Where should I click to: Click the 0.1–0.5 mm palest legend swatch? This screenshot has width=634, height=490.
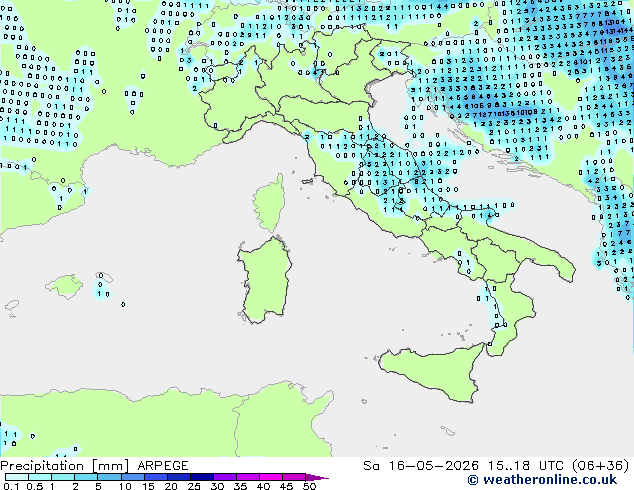(17, 477)
